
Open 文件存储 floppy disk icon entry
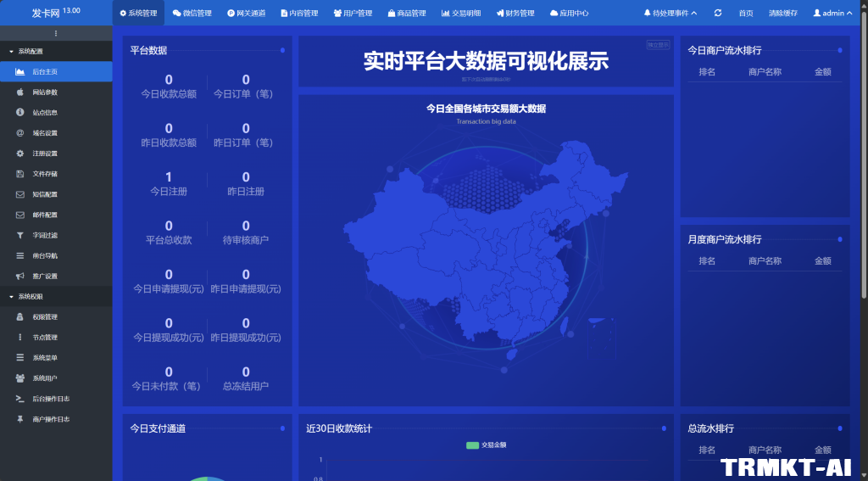click(x=45, y=174)
